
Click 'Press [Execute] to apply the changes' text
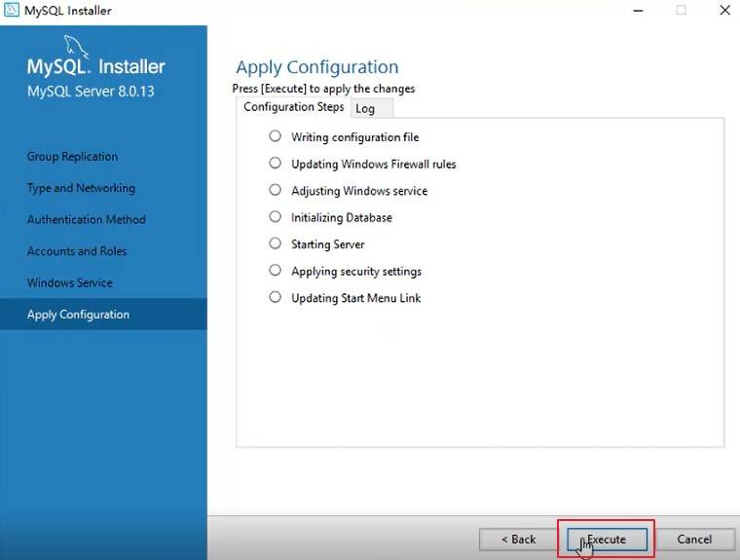point(323,89)
